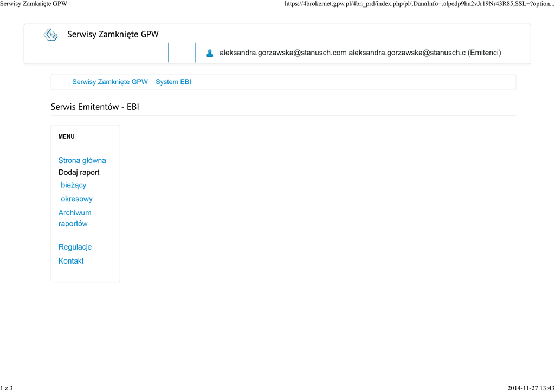Navigate to Strona główna

pos(82,161)
